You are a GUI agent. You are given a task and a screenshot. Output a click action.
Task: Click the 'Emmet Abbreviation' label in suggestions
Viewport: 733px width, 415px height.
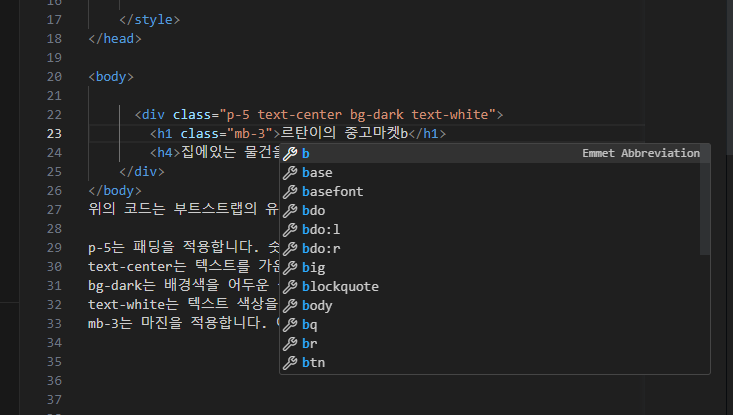(641, 153)
